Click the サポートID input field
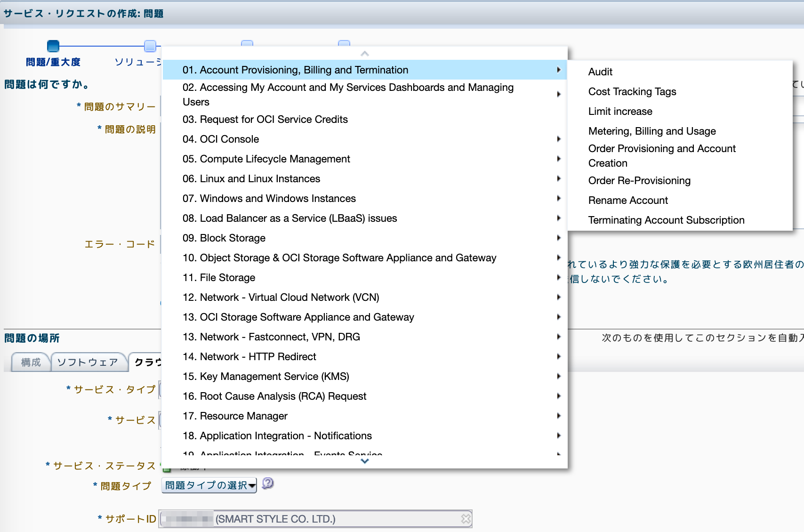Screen dimensions: 804x532 click(x=315, y=519)
